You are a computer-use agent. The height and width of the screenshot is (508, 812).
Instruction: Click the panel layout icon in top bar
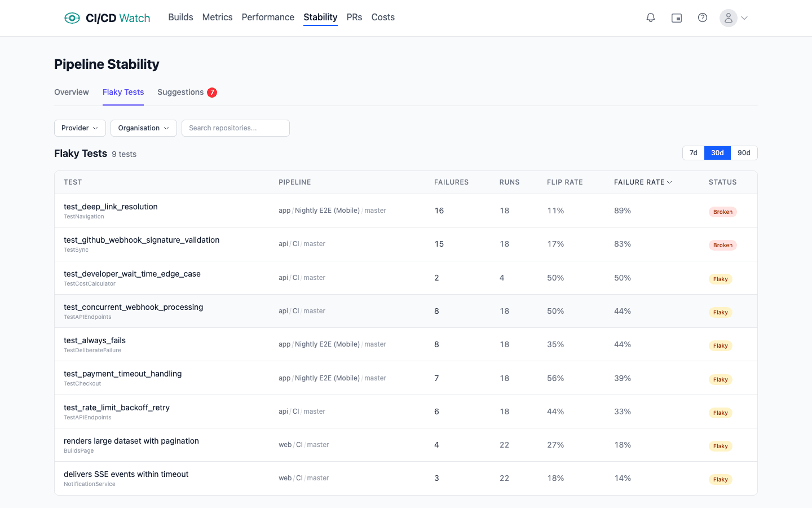(x=677, y=17)
